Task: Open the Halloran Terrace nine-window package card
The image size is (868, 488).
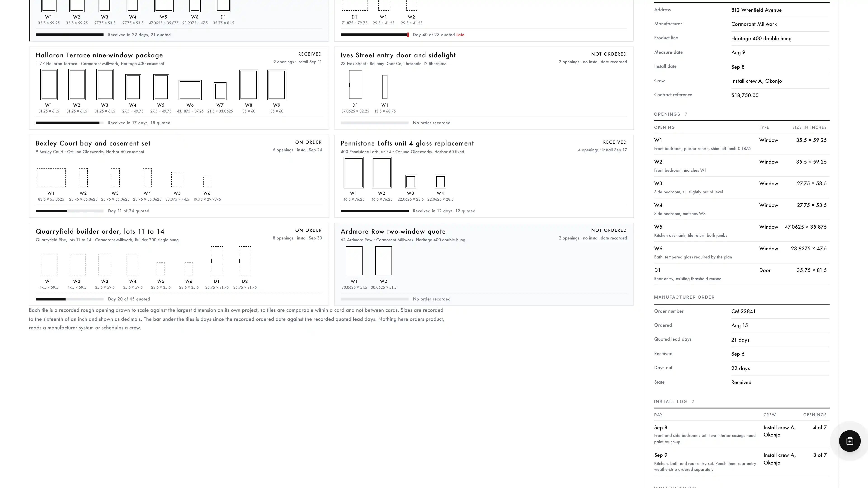Action: pyautogui.click(x=179, y=88)
